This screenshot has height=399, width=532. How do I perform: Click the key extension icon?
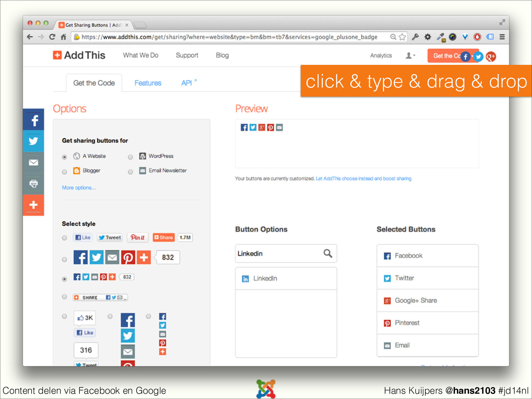415,37
